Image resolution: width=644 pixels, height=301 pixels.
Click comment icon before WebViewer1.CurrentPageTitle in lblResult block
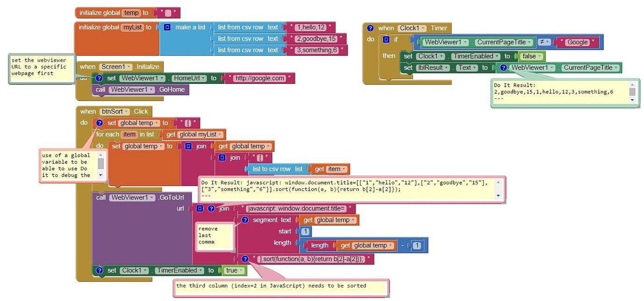click(x=504, y=68)
